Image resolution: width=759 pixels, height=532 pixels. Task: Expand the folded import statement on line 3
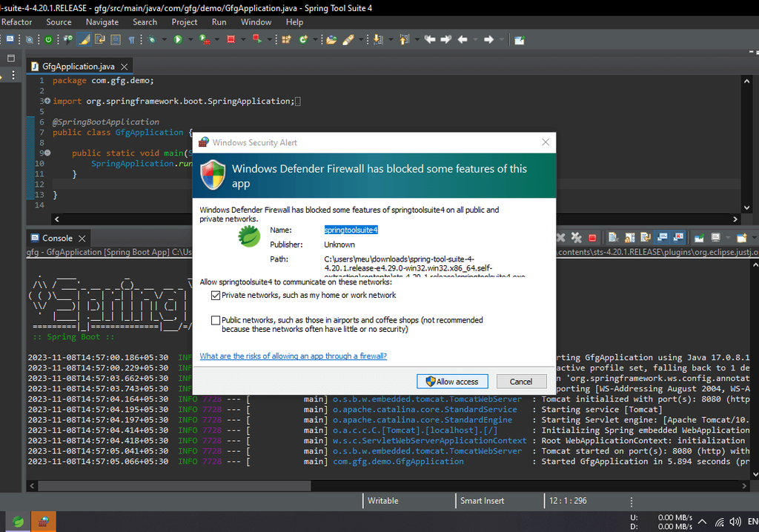tap(47, 101)
